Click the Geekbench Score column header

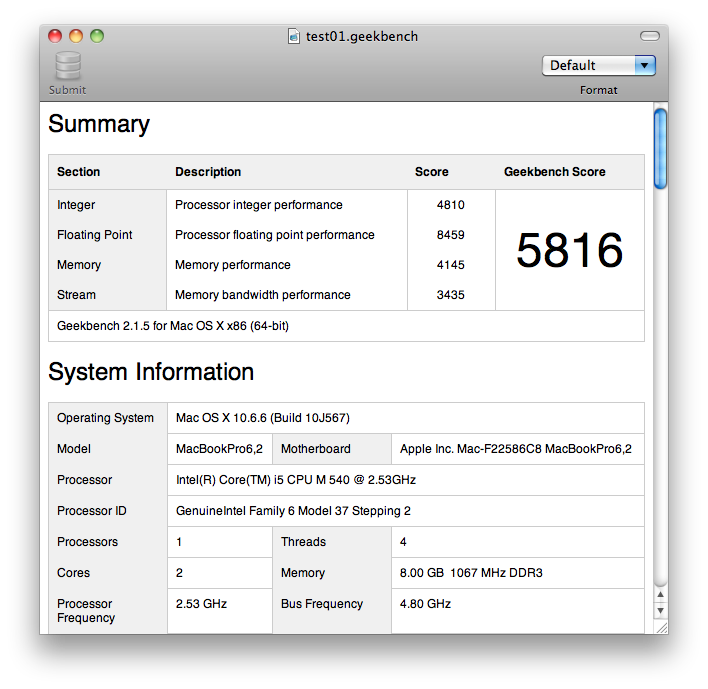(x=554, y=172)
